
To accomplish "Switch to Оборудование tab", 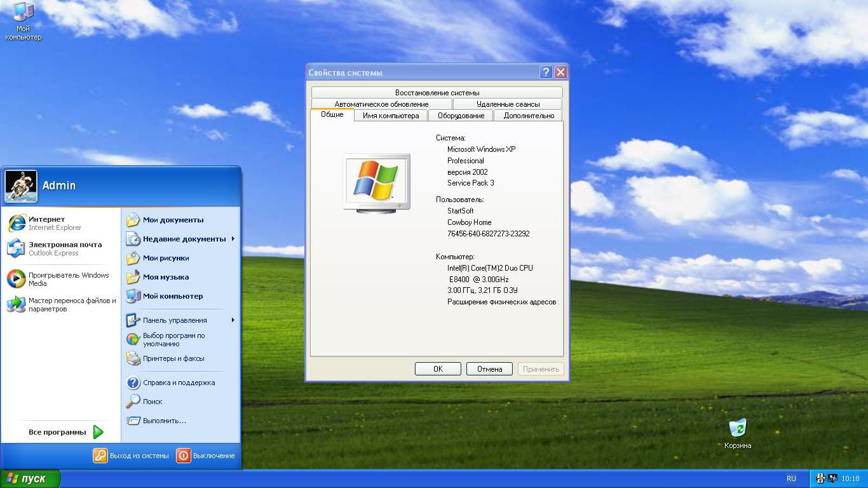I will [x=461, y=116].
